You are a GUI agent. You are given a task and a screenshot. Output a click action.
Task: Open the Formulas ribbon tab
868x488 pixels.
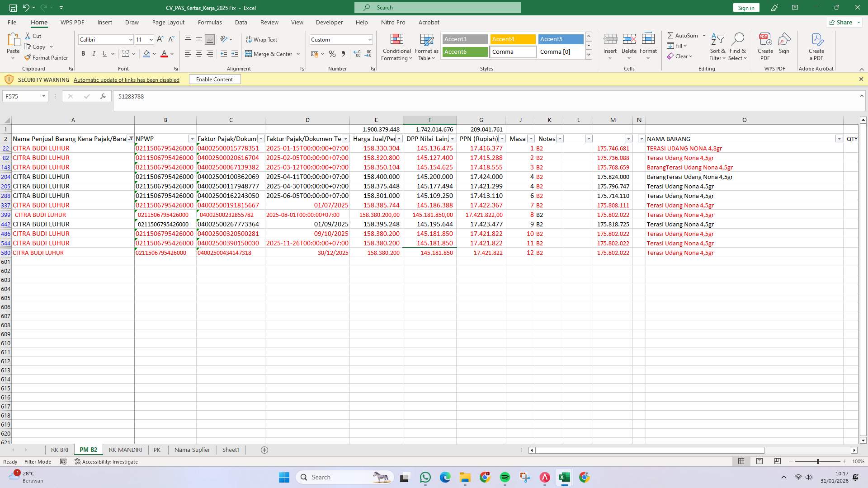coord(210,22)
